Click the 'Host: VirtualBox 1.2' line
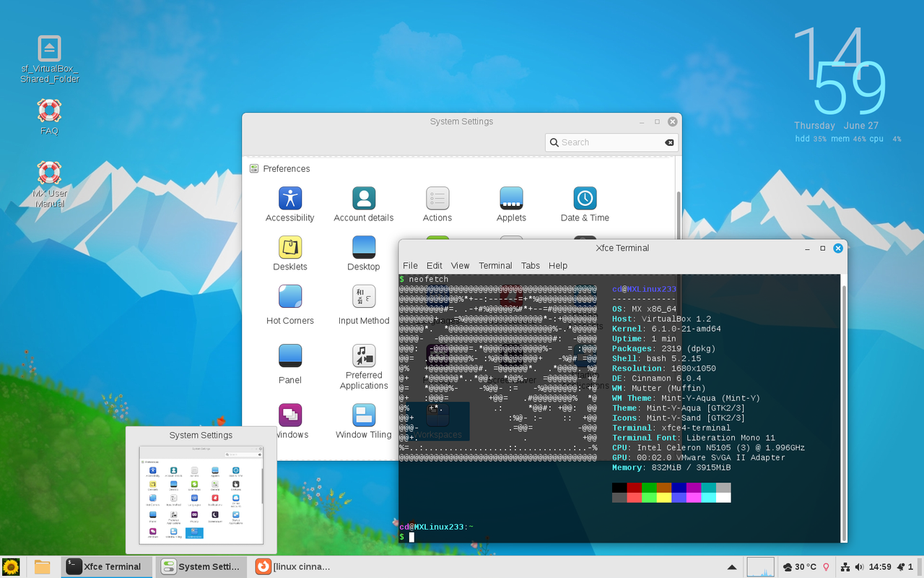This screenshot has width=924, height=578. (661, 319)
